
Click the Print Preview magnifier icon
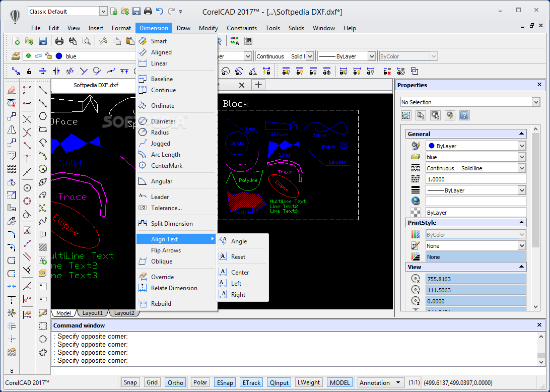point(86,41)
